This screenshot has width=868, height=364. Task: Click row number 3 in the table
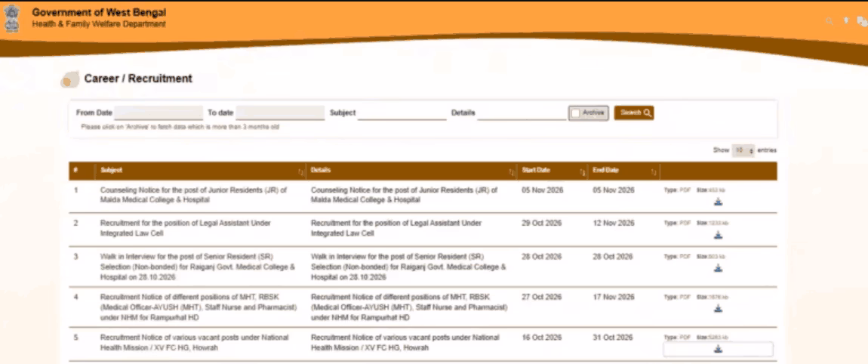click(75, 257)
